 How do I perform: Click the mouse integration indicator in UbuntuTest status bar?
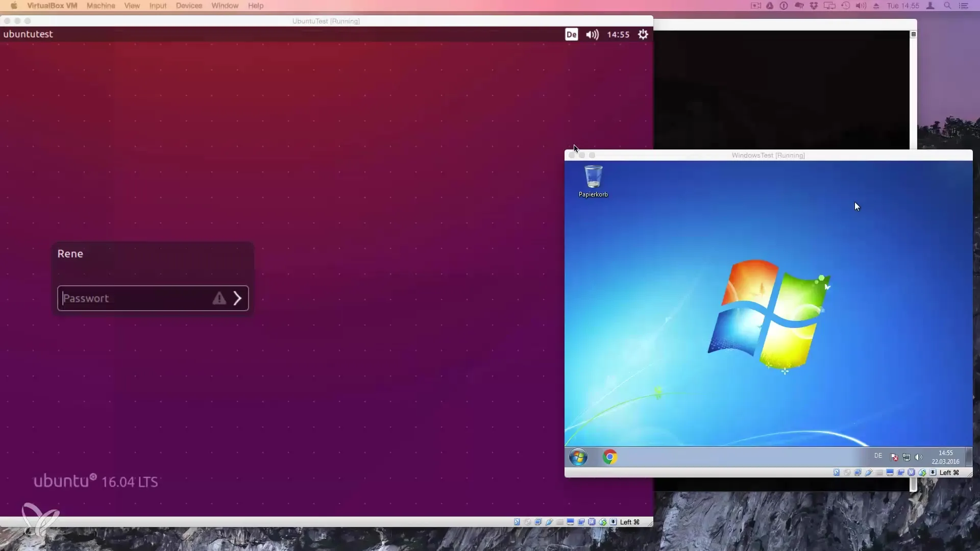click(603, 522)
